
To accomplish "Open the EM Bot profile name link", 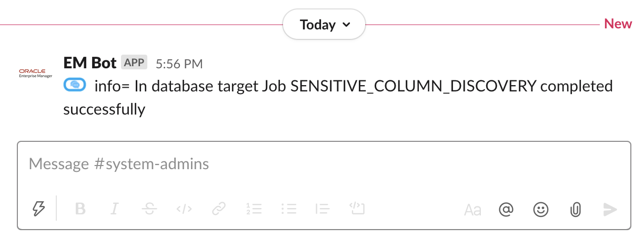I will click(x=89, y=63).
